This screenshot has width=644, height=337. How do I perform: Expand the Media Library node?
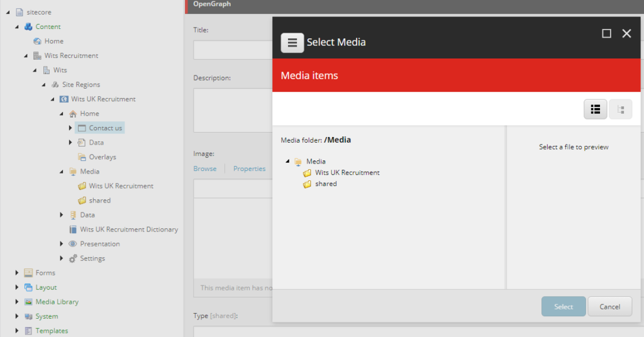(x=17, y=302)
